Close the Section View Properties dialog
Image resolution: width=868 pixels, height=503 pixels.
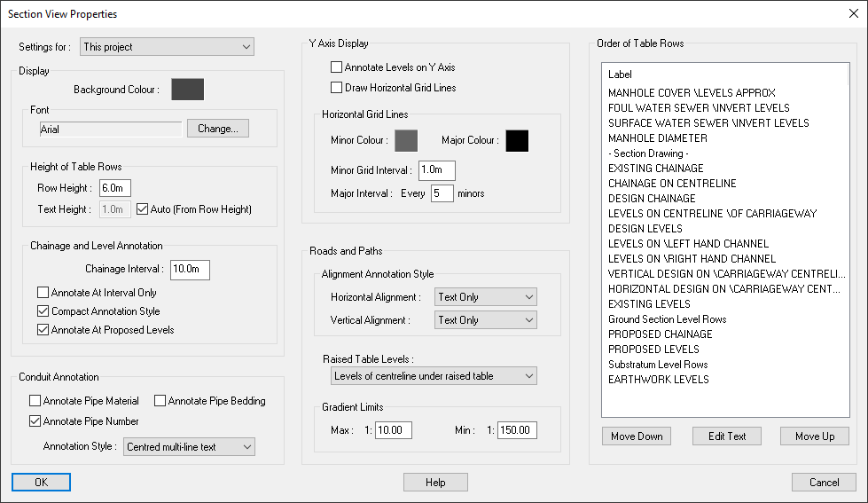point(853,13)
